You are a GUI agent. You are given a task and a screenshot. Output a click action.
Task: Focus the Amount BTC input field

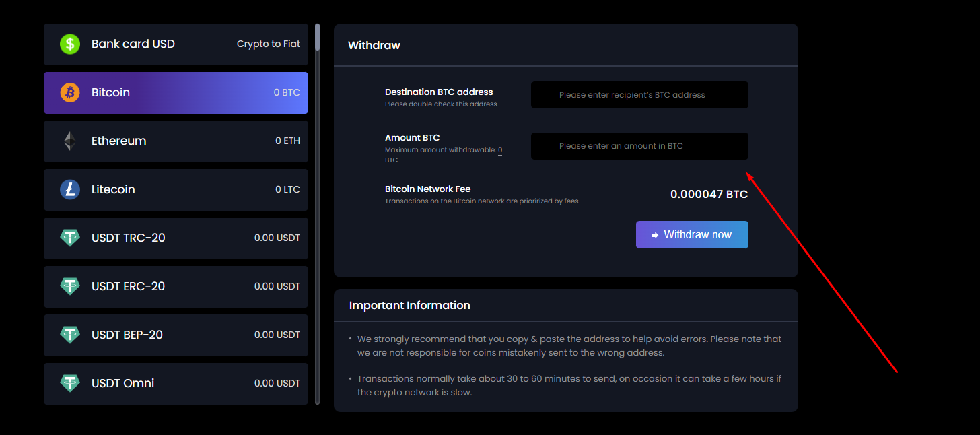click(639, 146)
